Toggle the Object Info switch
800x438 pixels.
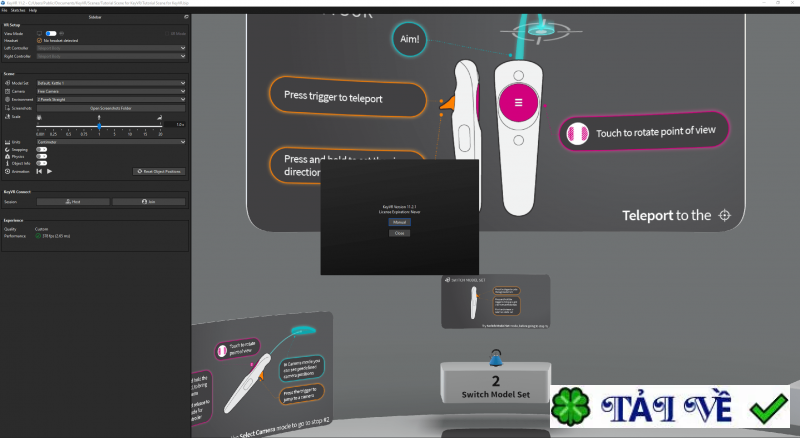point(41,163)
